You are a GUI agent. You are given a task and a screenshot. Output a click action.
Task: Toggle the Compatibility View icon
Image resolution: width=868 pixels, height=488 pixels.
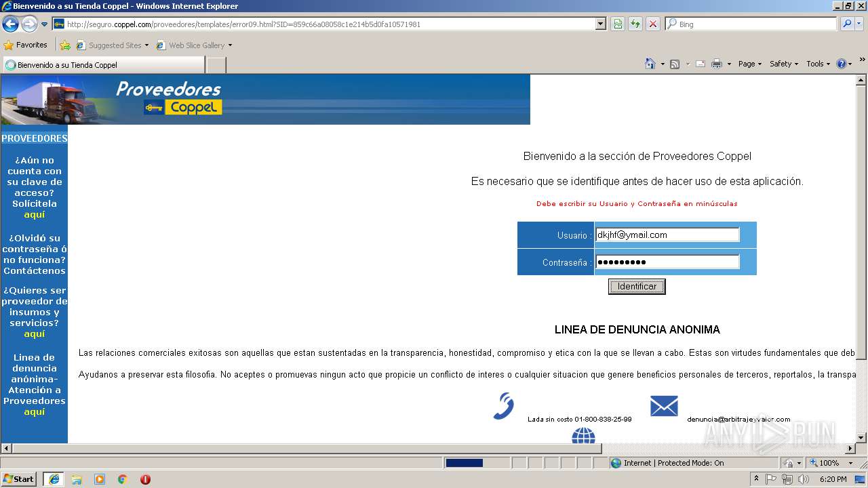click(x=618, y=24)
